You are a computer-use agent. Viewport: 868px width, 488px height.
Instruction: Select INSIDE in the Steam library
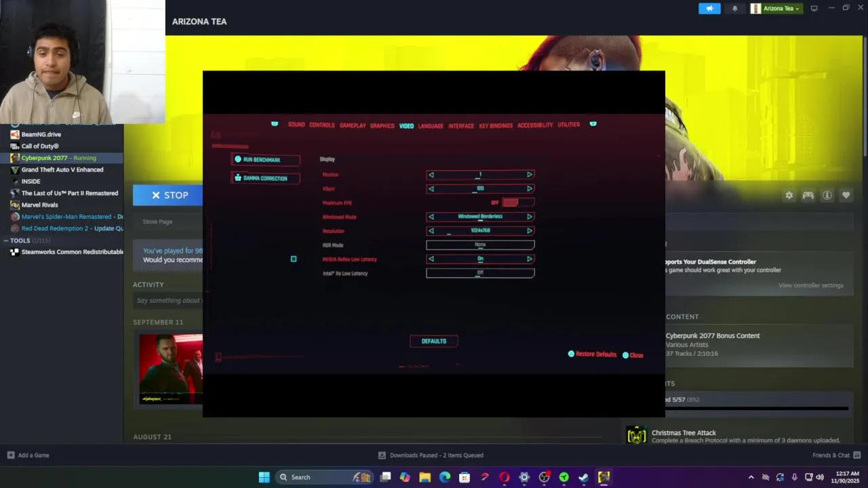(x=62, y=181)
